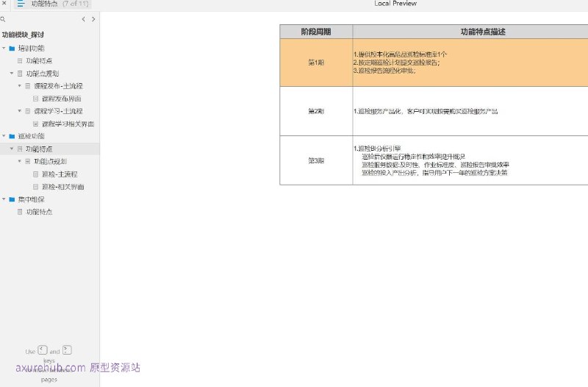Click the 1.巡检BI分析引擎 line
The image size is (588, 387).
(377, 149)
